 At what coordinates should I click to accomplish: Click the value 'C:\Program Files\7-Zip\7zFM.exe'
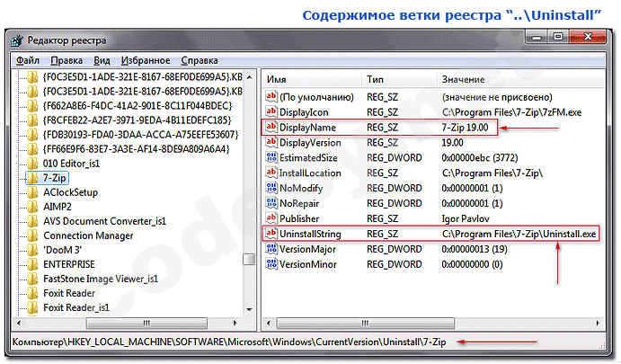pos(511,112)
